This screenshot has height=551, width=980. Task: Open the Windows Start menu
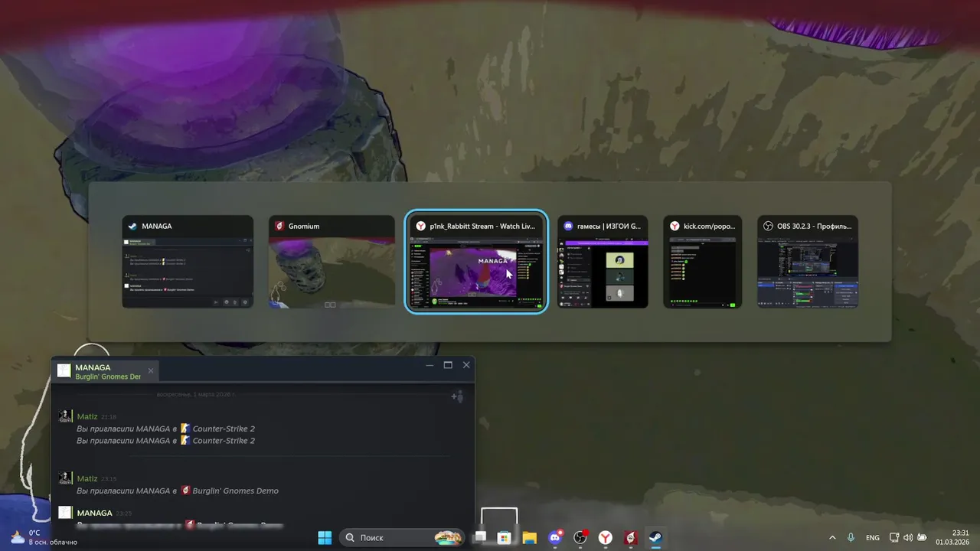[325, 537]
